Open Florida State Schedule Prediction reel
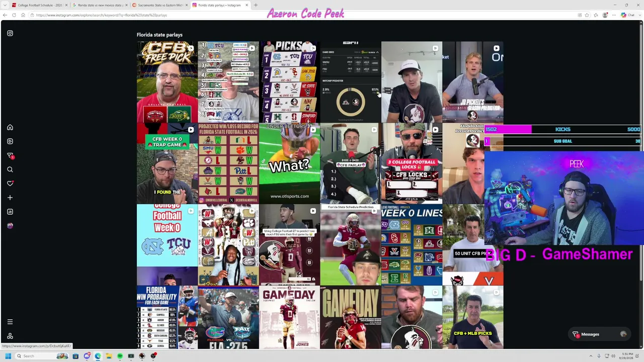Screen dimensions: 644x362 point(351,245)
